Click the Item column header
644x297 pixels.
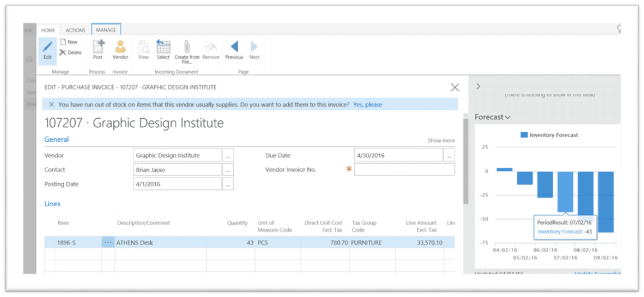(63, 223)
